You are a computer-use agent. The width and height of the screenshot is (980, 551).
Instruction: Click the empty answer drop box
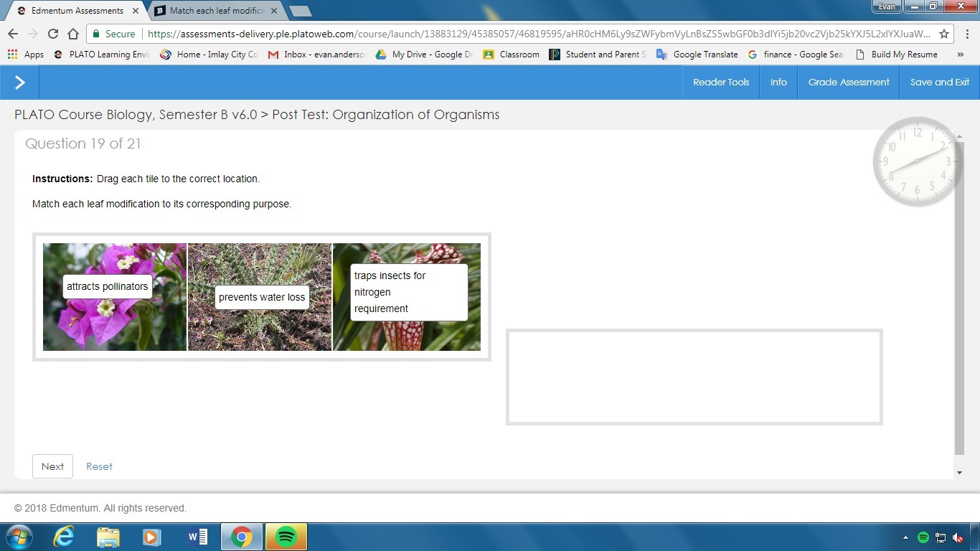point(694,377)
